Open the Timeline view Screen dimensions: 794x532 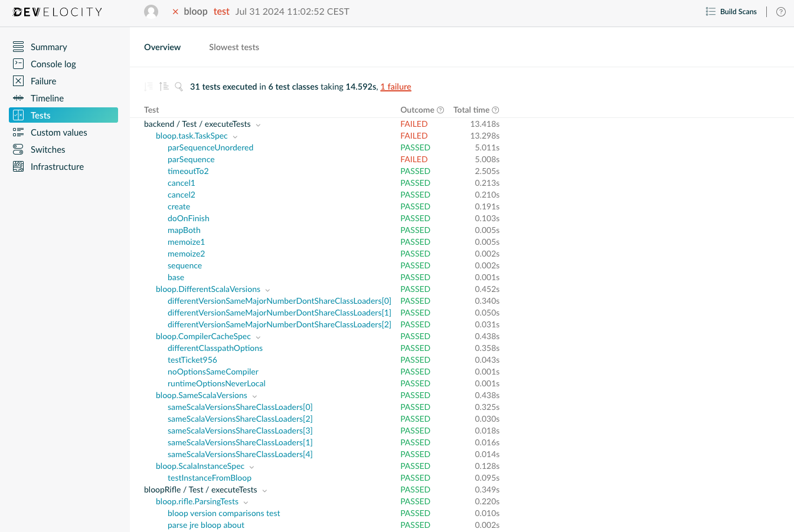[48, 98]
